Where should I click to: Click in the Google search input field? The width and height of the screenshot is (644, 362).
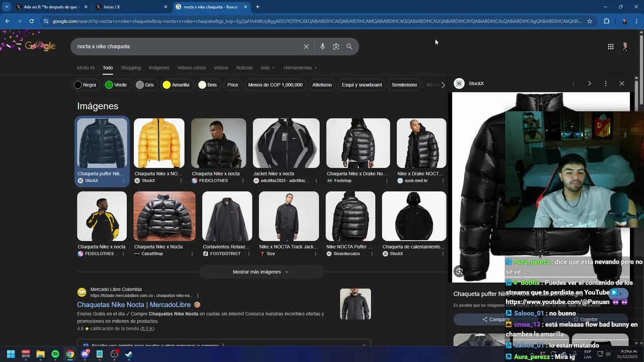(x=186, y=46)
